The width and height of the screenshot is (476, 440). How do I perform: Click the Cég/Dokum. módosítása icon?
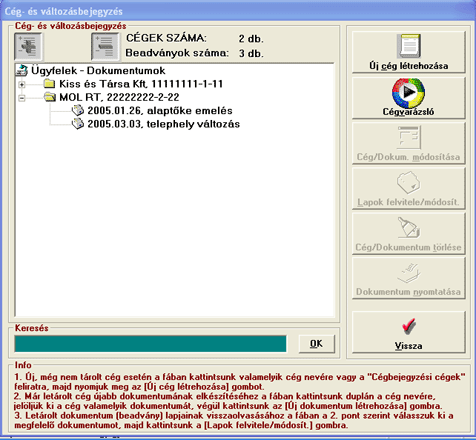(x=408, y=137)
